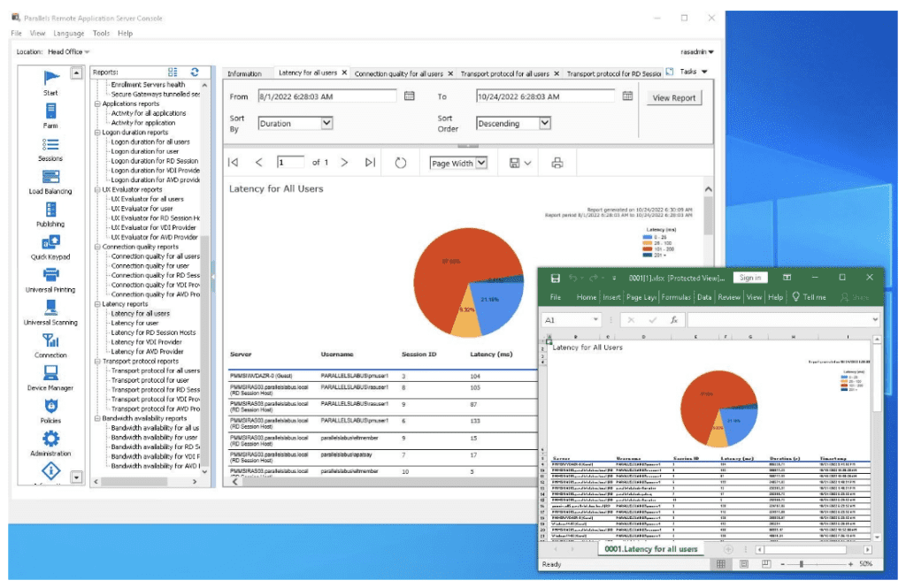This screenshot has height=588, width=906.
Task: Select the Universal Printing icon
Action: point(50,278)
